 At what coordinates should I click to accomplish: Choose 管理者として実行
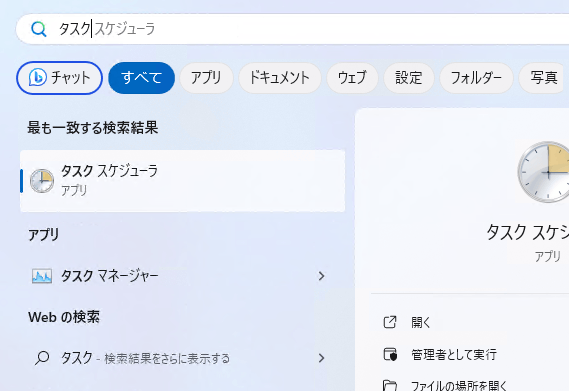pyautogui.click(x=454, y=354)
